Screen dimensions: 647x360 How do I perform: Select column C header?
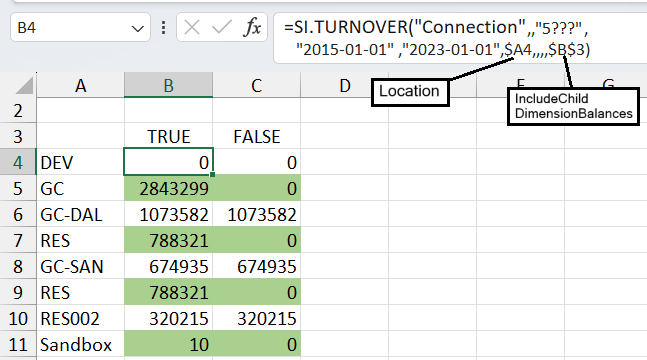[257, 85]
